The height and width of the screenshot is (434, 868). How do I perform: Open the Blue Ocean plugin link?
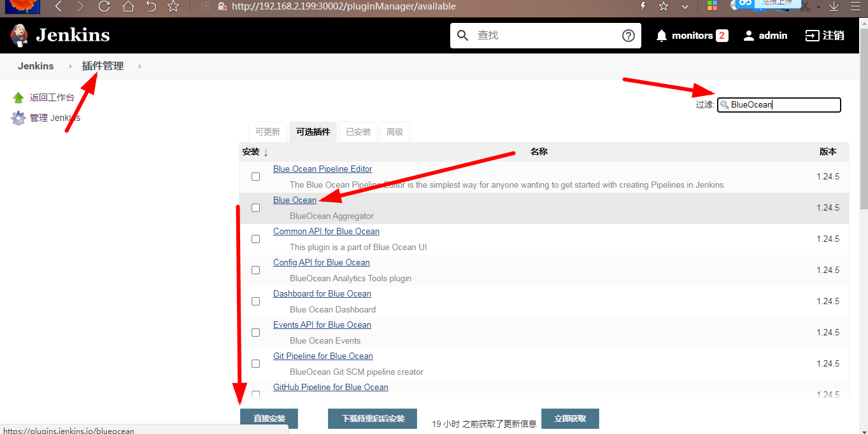coord(295,200)
